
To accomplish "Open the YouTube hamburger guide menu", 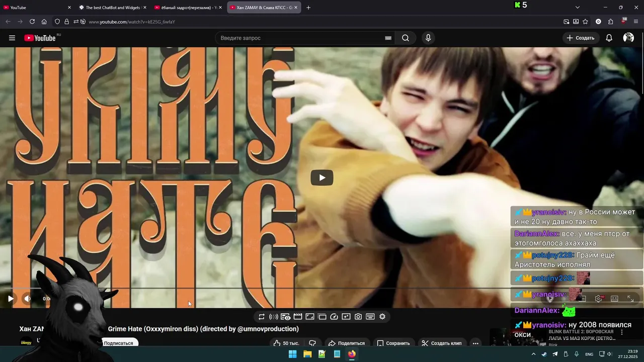I will click(12, 38).
